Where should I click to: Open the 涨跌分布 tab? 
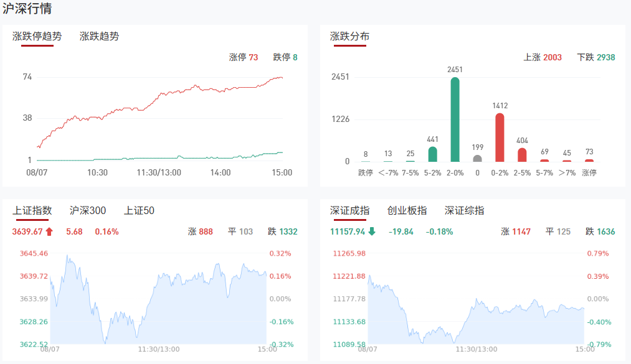(349, 36)
